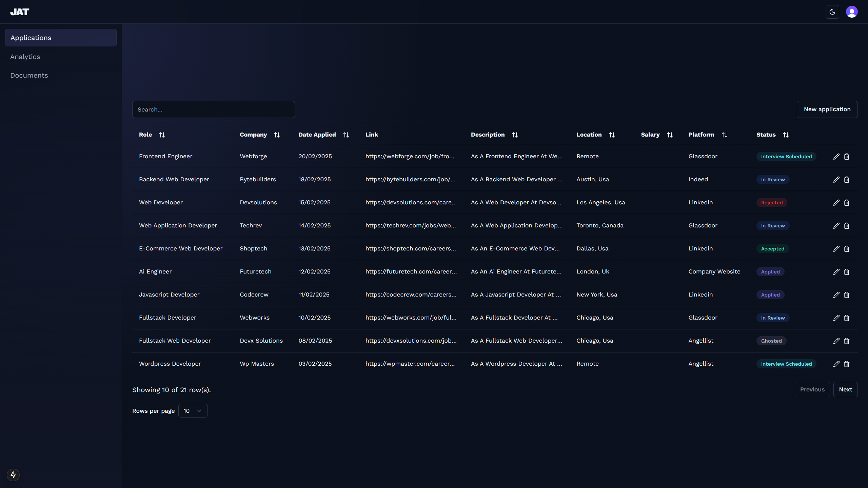Click Rejected status badge for Devsolutions

772,203
